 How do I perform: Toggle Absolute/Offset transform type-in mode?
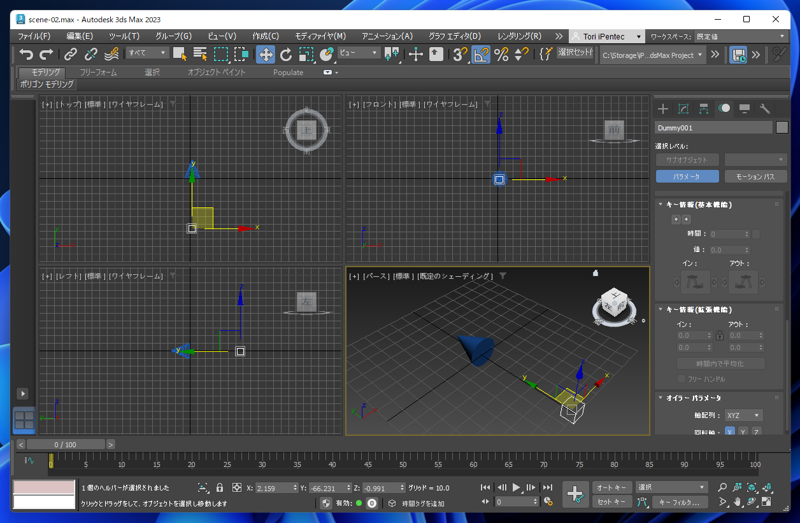point(236,488)
